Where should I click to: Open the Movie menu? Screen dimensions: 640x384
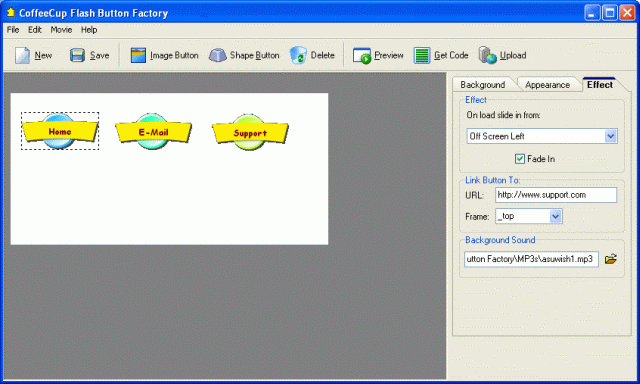(61, 30)
